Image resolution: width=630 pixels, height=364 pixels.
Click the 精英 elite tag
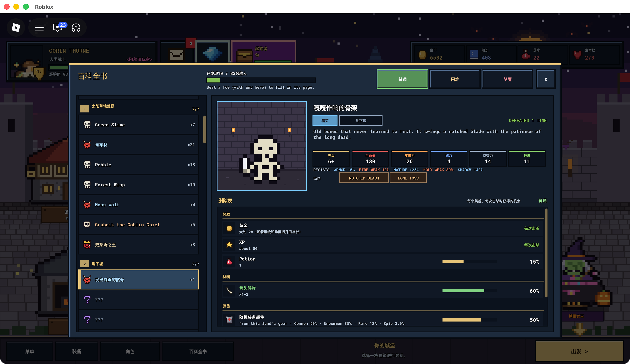coord(325,120)
